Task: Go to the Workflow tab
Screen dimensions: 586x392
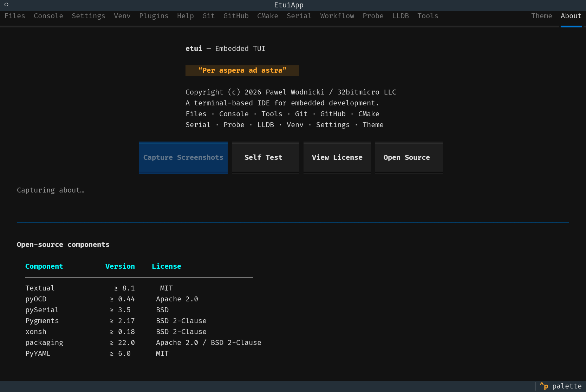Action: click(337, 16)
